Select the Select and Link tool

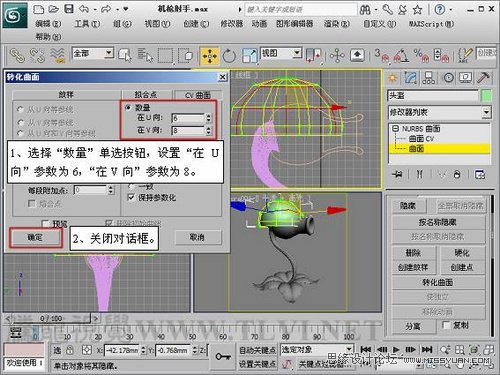pos(17,55)
